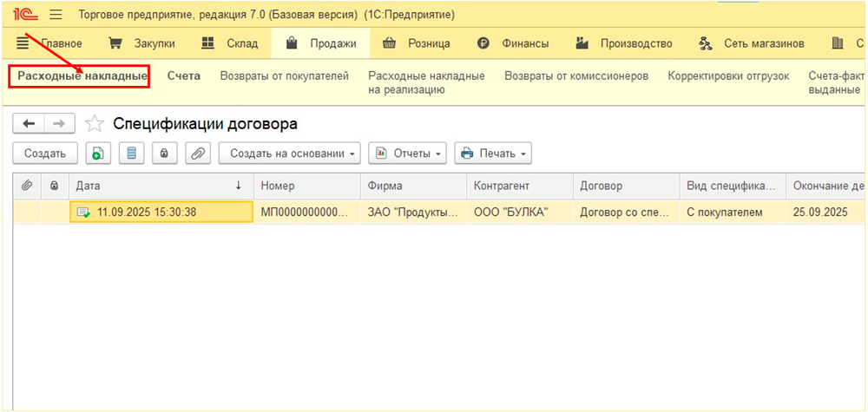
Task: Click the copy document icon button
Action: click(x=97, y=154)
